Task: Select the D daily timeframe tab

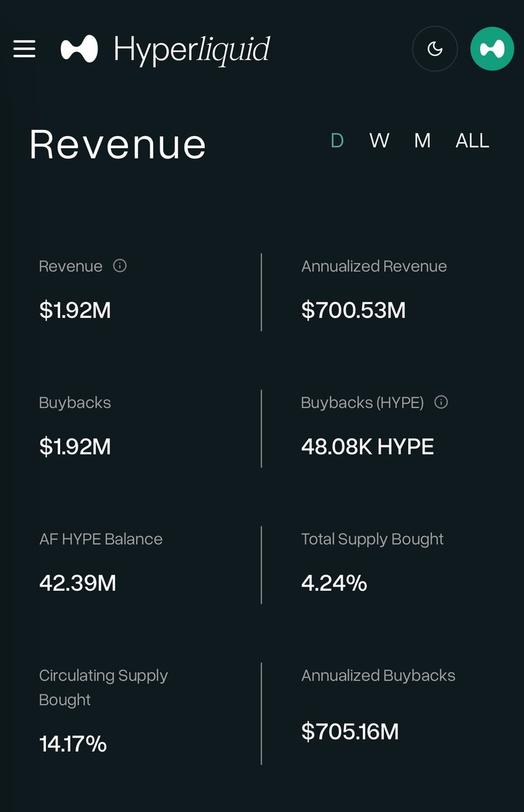Action: (x=337, y=141)
